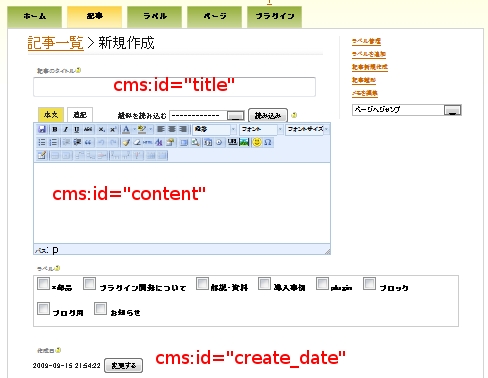The width and height of the screenshot is (488, 378).
Task: Open the ページへジャンプ dropdown
Action: point(407,110)
